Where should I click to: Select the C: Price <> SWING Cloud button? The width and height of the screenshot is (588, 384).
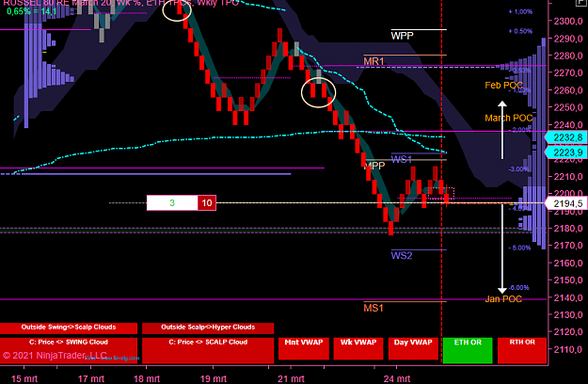click(69, 350)
